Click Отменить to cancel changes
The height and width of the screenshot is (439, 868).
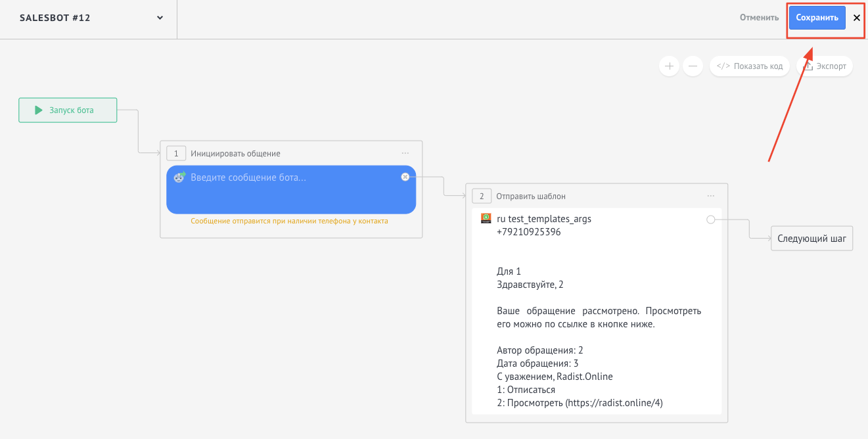tap(759, 18)
